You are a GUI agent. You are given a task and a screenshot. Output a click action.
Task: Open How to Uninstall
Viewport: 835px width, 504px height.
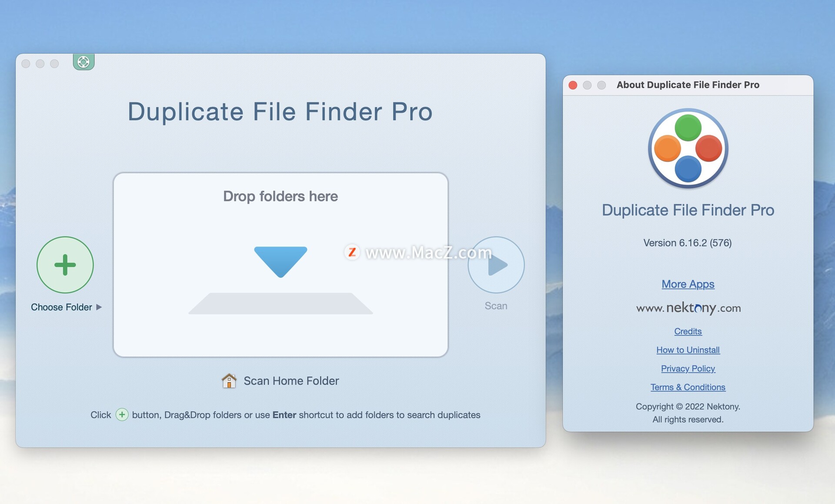[x=688, y=350]
